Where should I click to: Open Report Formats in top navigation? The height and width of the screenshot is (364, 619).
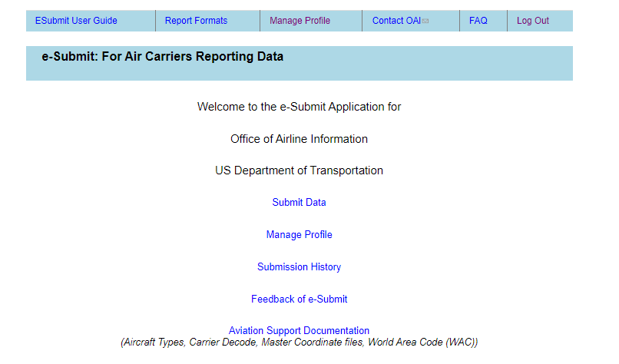coord(196,21)
